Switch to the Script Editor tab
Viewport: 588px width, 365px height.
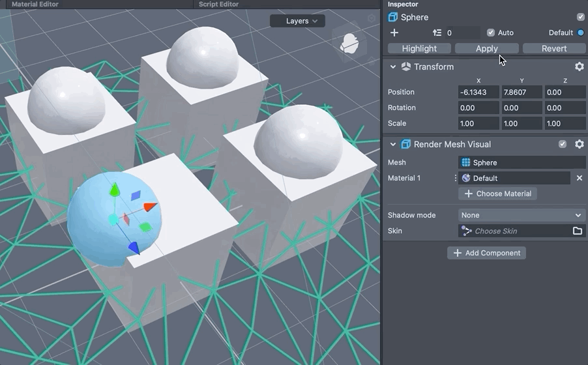[x=218, y=4]
